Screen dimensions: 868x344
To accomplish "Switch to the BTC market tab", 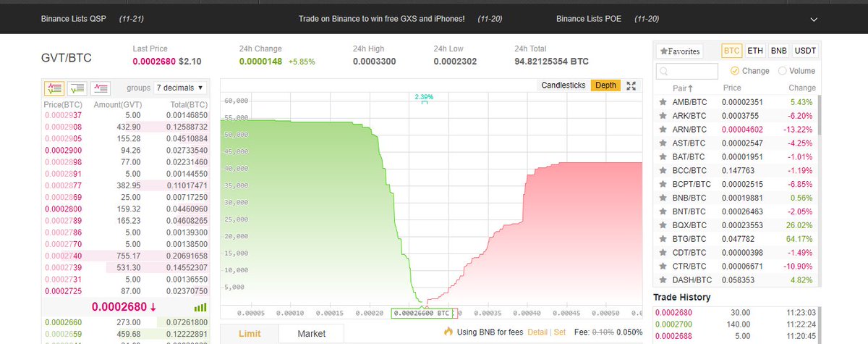I will pos(732,51).
